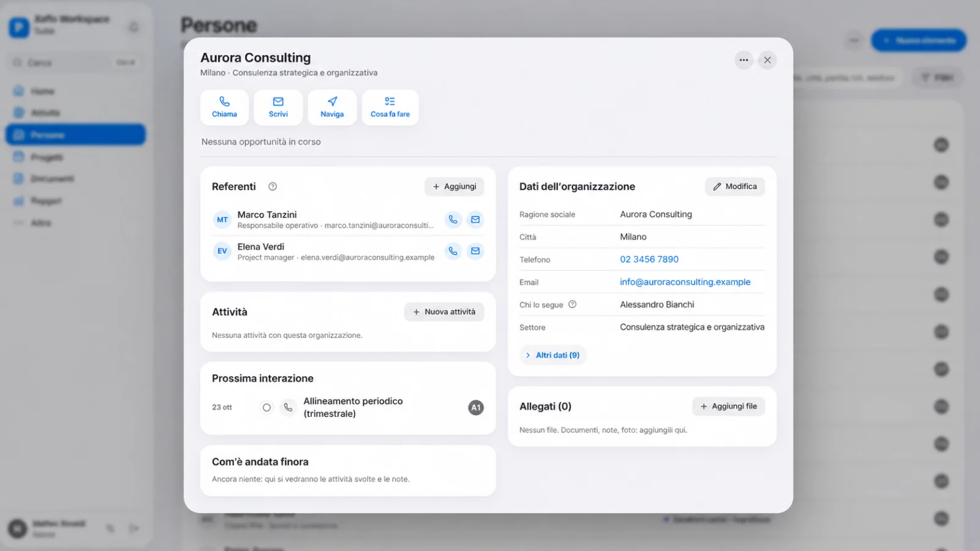This screenshot has height=551, width=980.
Task: Click the 23 ott date
Action: (222, 407)
